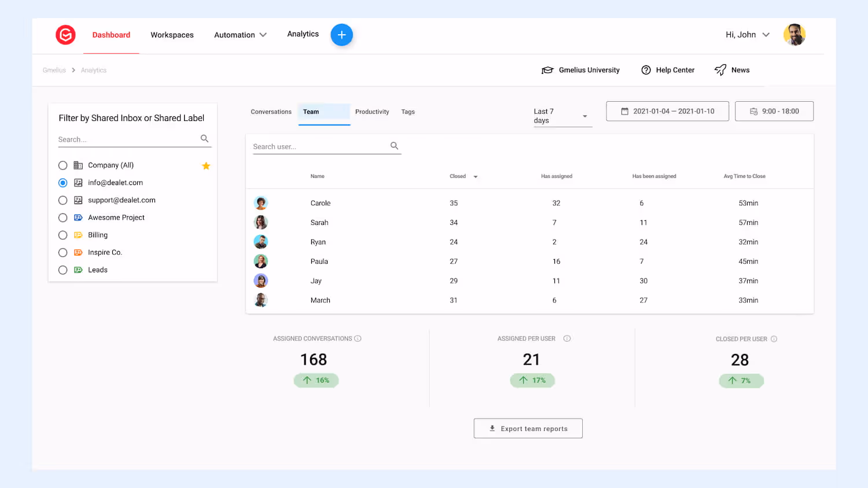Click info icon beside Closed Per User
This screenshot has height=488, width=868.
[774, 339]
